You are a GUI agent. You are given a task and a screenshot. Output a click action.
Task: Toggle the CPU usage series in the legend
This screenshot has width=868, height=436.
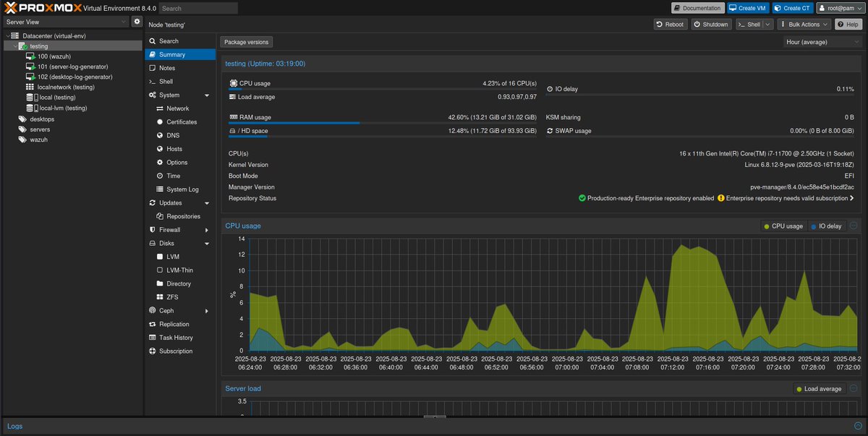(783, 226)
